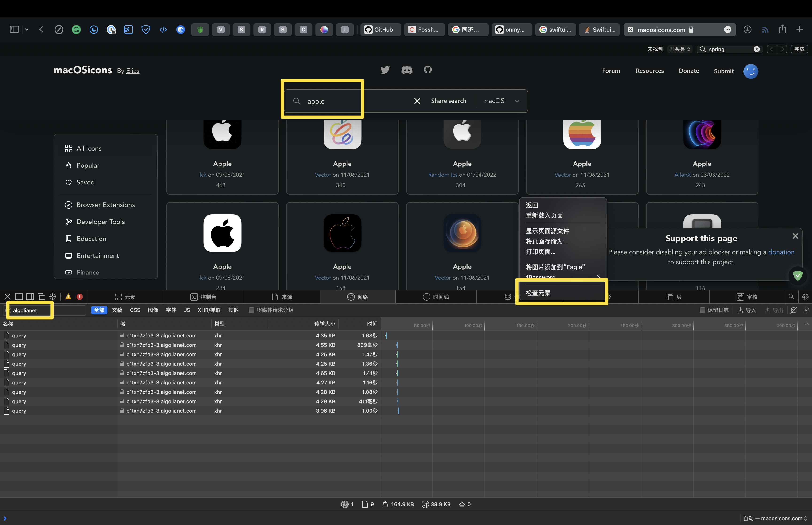Dock inspector to left side icon
812x525 pixels.
pyautogui.click(x=19, y=297)
